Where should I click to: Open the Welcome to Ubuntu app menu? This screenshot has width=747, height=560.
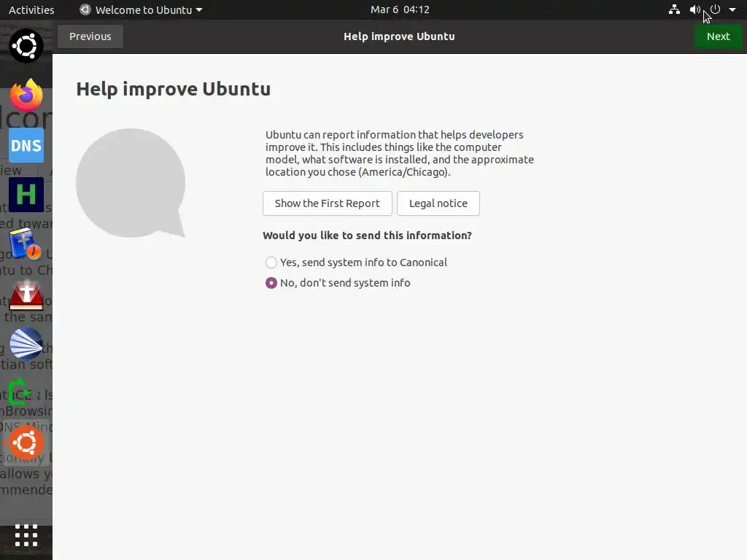tap(141, 9)
